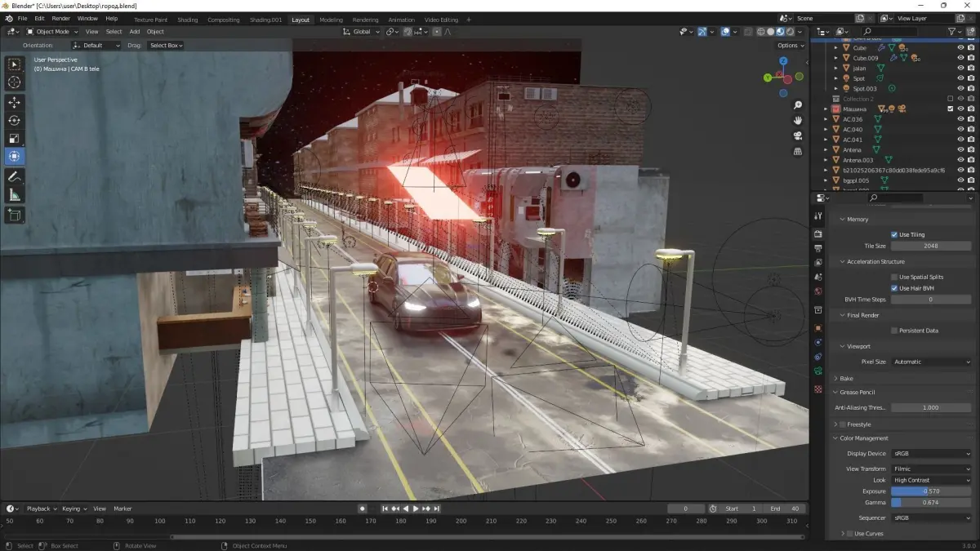The width and height of the screenshot is (980, 551).
Task: Enable the Use Curves checkbox
Action: (850, 534)
